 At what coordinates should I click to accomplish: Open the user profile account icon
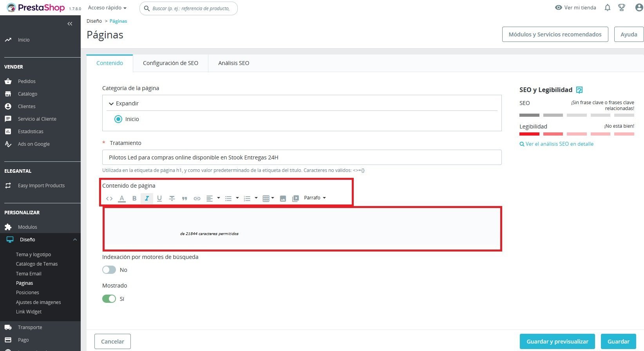[639, 7]
